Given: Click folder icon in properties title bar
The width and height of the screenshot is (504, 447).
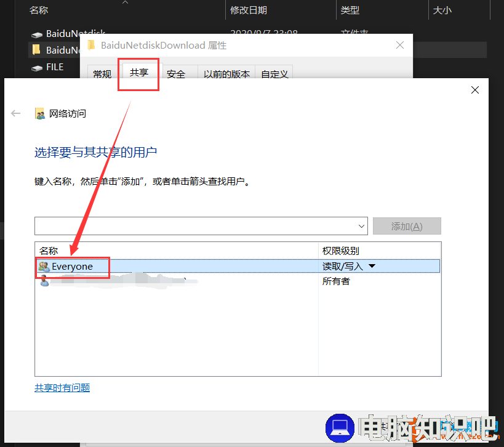Looking at the screenshot, I should click(x=91, y=45).
